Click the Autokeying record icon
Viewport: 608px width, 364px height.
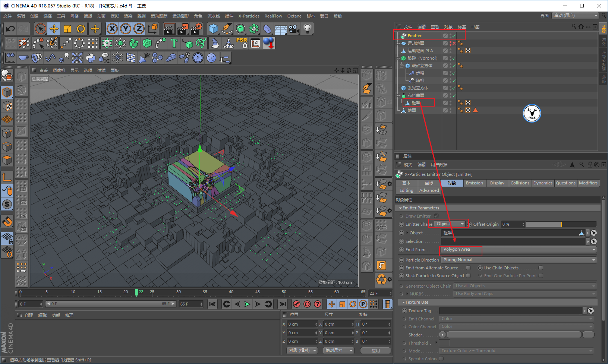point(307,304)
